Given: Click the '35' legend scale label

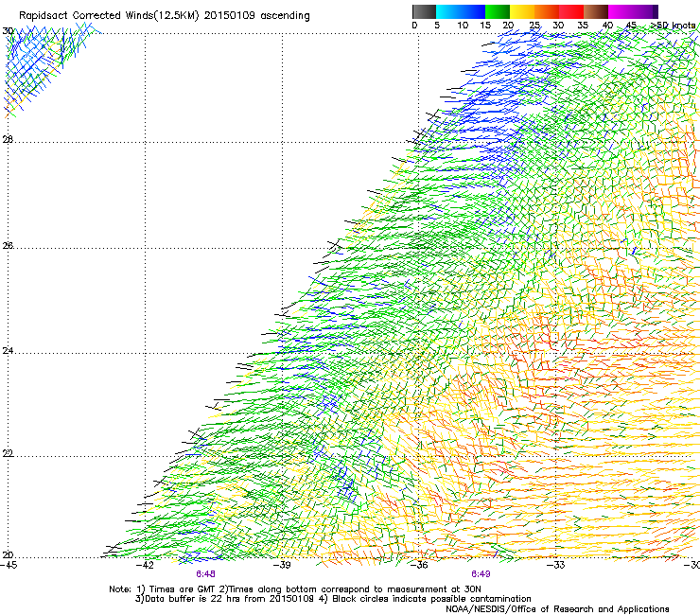Looking at the screenshot, I should click(583, 26).
